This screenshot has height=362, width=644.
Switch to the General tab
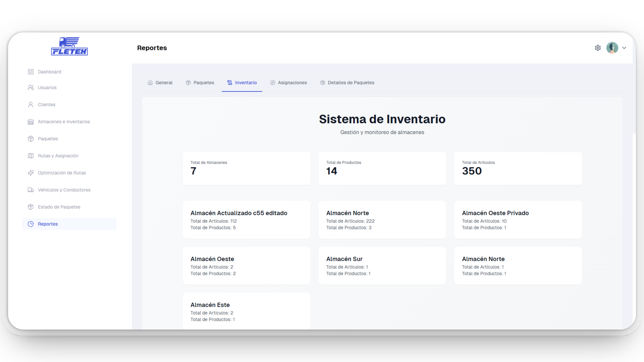160,82
